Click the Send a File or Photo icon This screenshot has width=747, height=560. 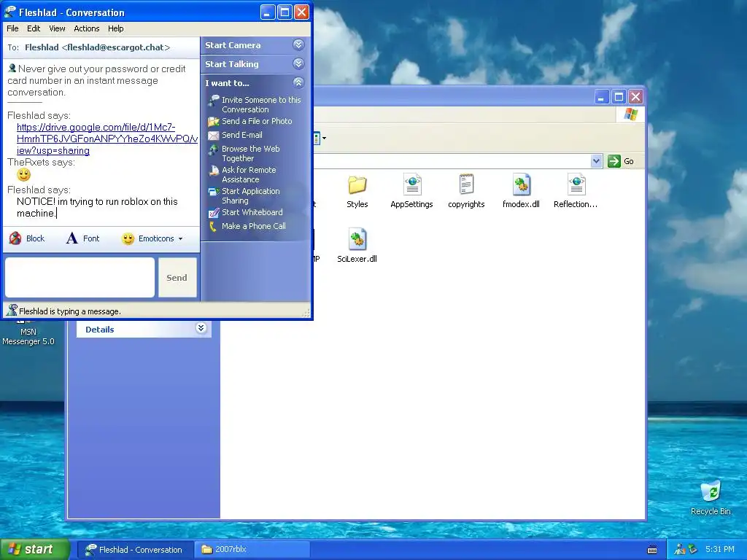click(214, 122)
